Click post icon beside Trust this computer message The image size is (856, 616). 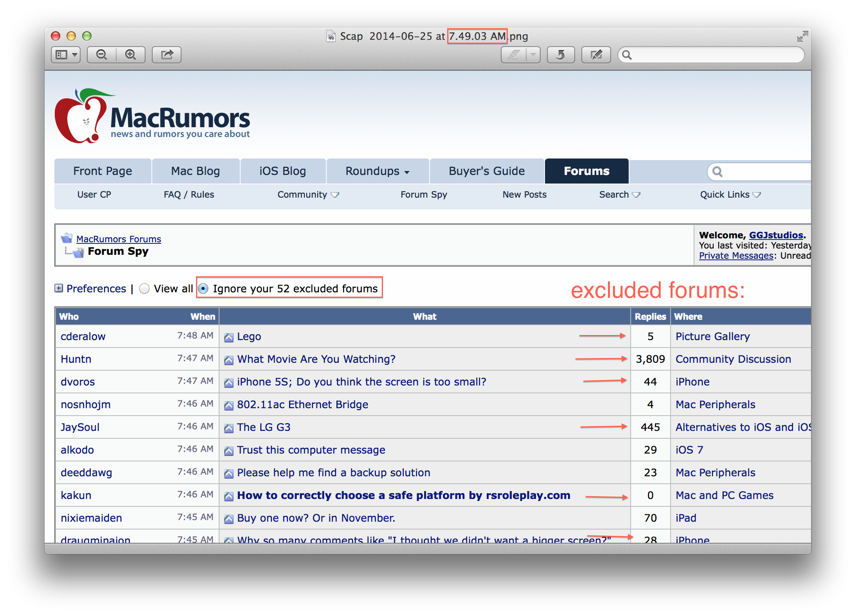click(229, 451)
